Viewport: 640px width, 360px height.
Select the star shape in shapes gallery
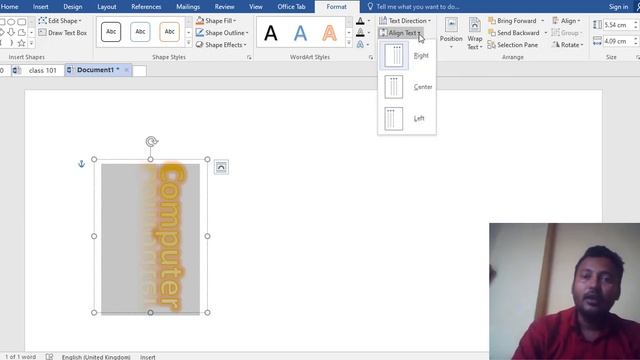pos(21,43)
